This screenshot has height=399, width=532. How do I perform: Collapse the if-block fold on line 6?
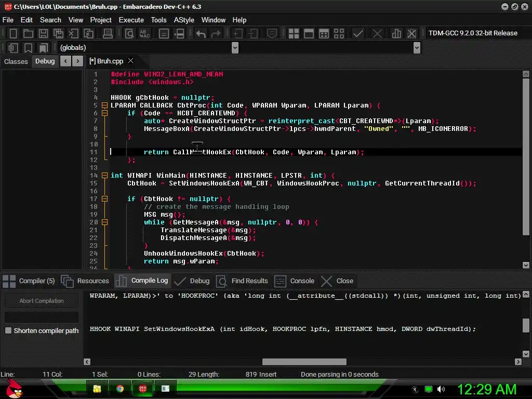pos(104,113)
